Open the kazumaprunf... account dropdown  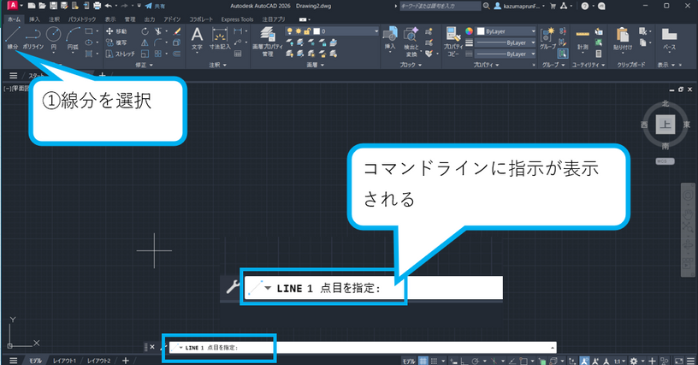(519, 6)
